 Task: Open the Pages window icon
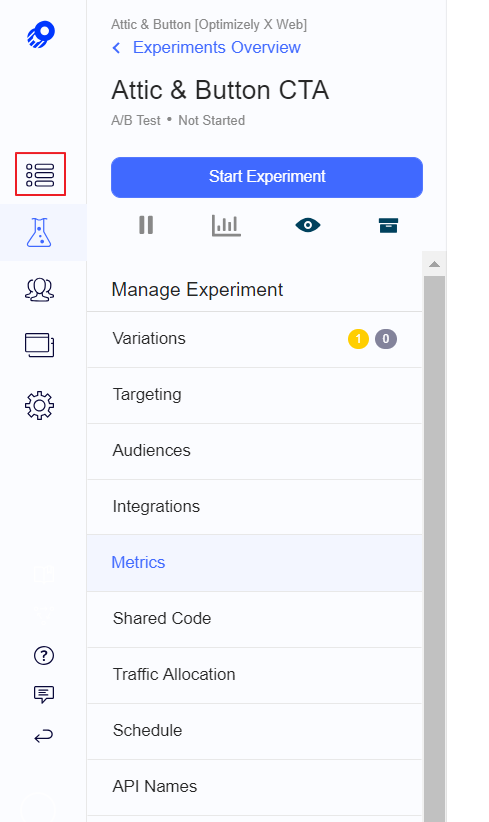pyautogui.click(x=39, y=345)
